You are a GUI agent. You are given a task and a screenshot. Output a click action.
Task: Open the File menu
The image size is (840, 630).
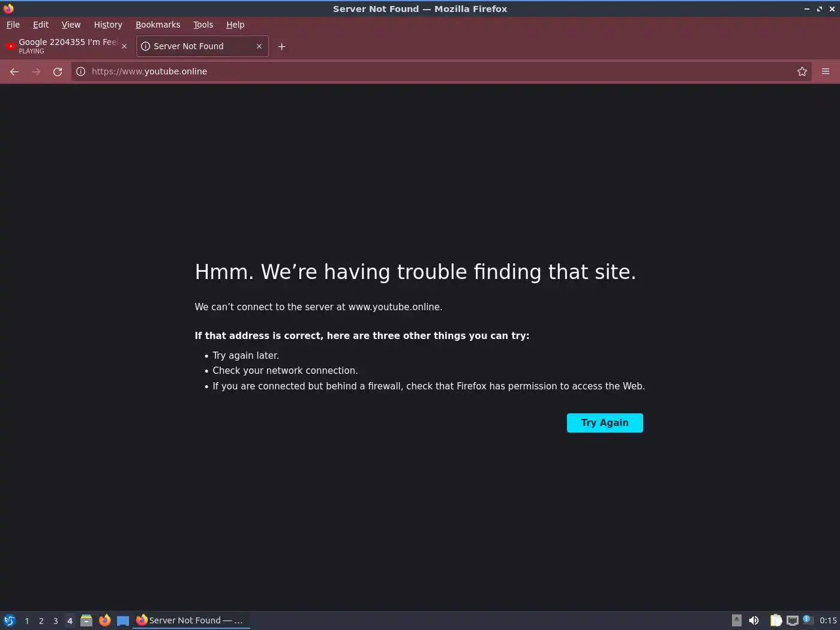[x=13, y=25]
